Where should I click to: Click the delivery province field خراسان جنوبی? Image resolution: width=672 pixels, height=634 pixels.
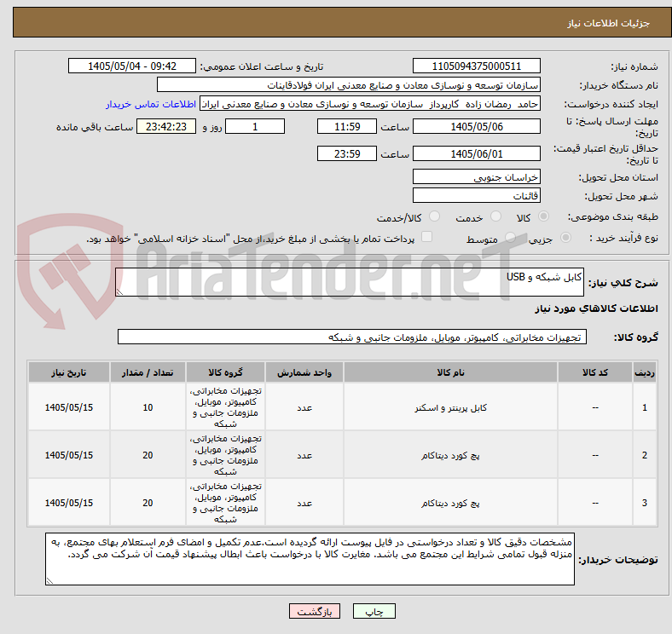(476, 176)
